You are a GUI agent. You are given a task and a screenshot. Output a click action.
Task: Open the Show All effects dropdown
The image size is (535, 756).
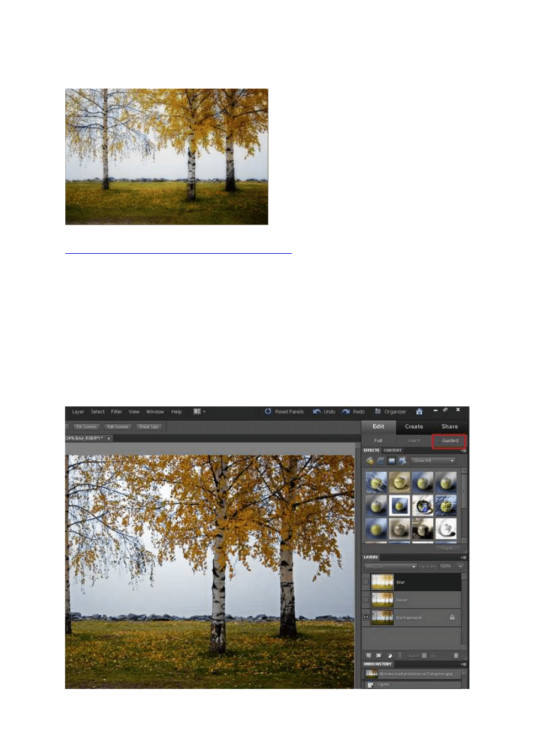(x=433, y=460)
